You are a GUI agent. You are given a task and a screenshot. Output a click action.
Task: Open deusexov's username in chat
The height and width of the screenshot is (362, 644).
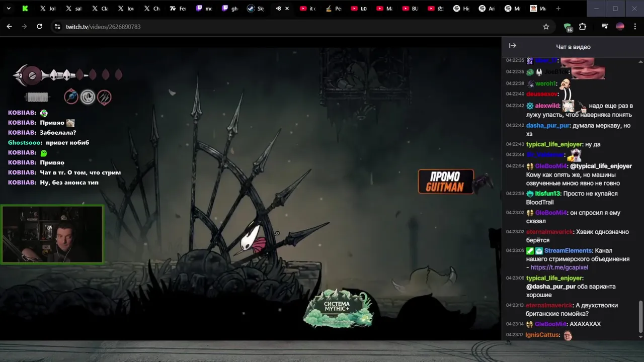tap(542, 94)
